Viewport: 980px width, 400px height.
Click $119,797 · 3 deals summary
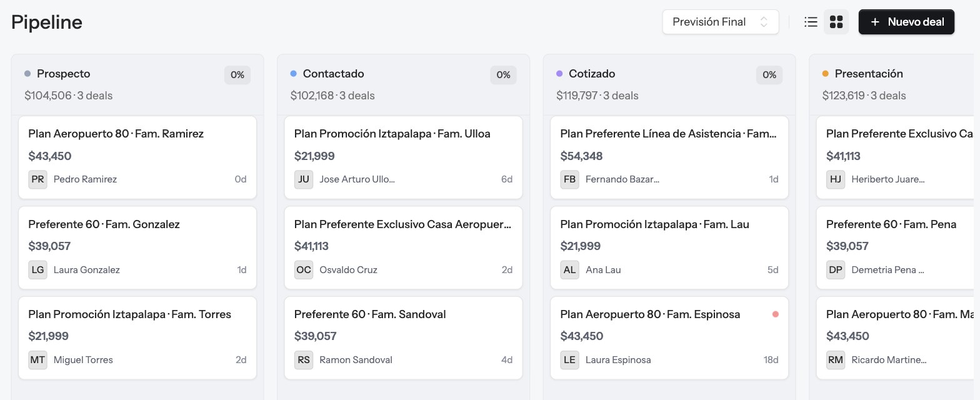[597, 96]
